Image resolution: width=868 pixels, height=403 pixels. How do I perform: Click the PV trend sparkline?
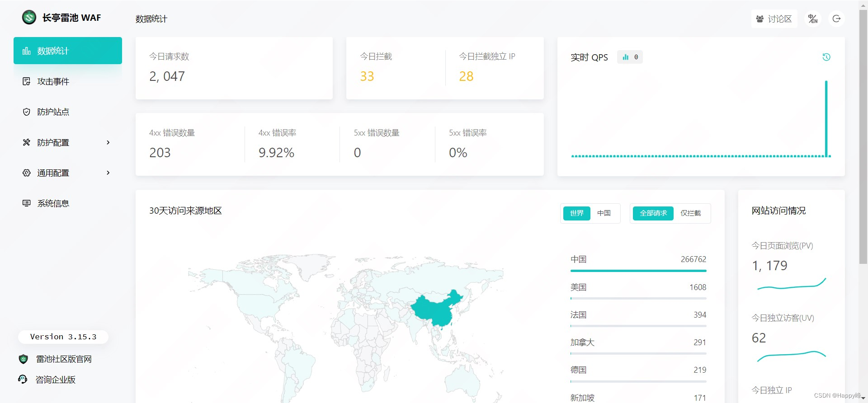pos(791,285)
